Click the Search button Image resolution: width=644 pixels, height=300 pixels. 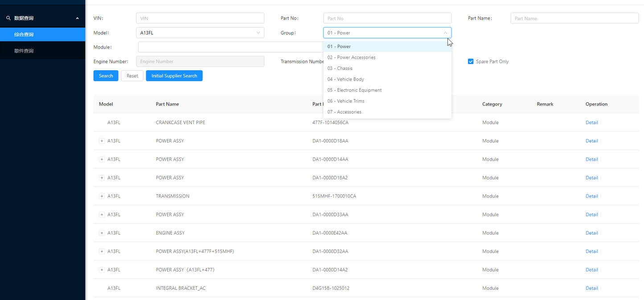[x=106, y=76]
